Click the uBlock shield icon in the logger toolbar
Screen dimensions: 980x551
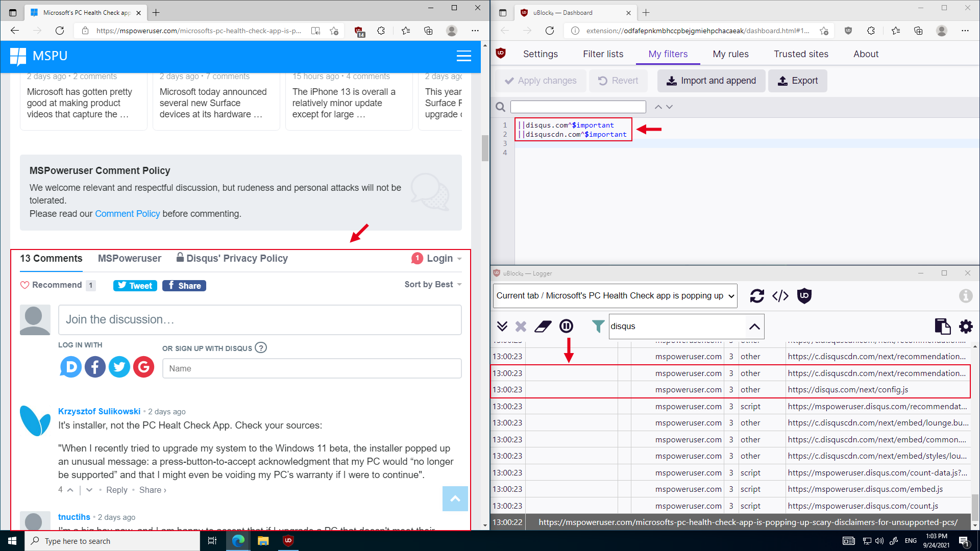[x=804, y=296]
